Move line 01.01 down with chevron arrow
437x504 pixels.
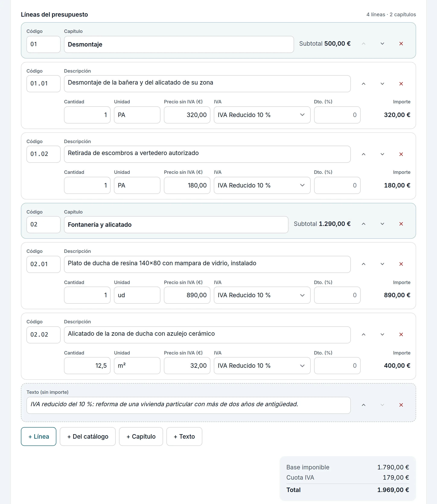tap(382, 84)
